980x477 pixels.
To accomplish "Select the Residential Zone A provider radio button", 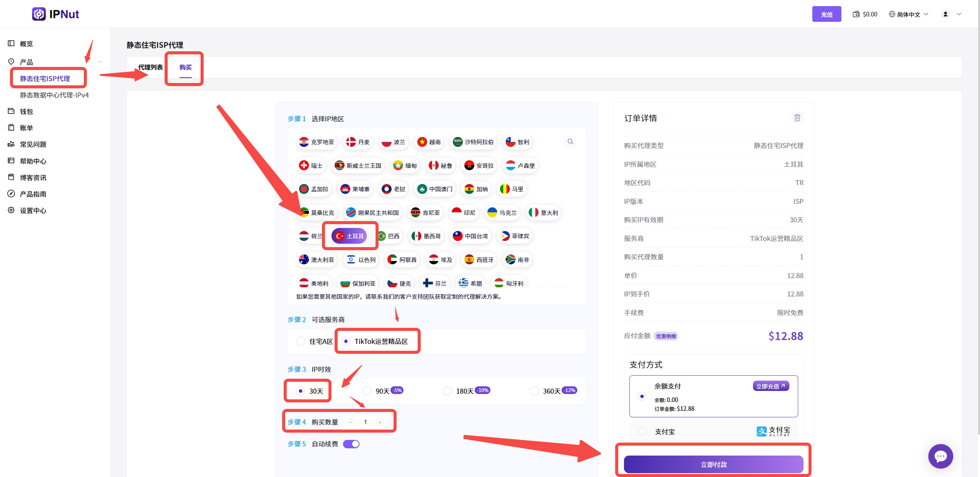I will click(301, 341).
